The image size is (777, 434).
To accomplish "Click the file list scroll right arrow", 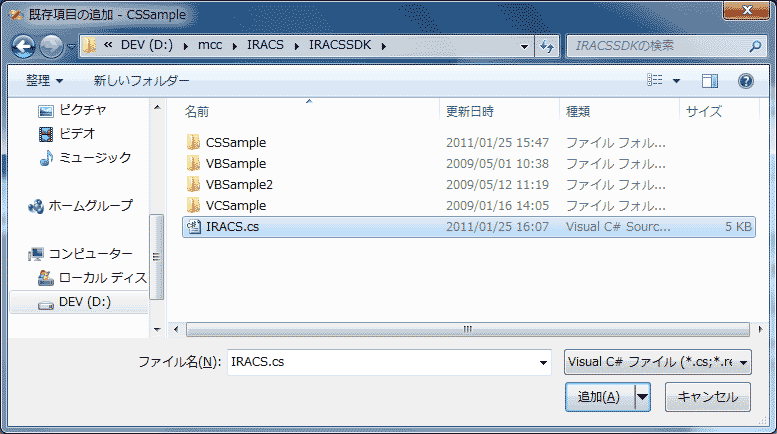I will 761,329.
